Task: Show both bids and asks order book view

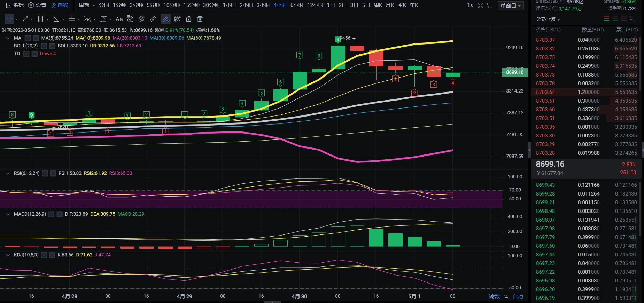Action: (606, 18)
